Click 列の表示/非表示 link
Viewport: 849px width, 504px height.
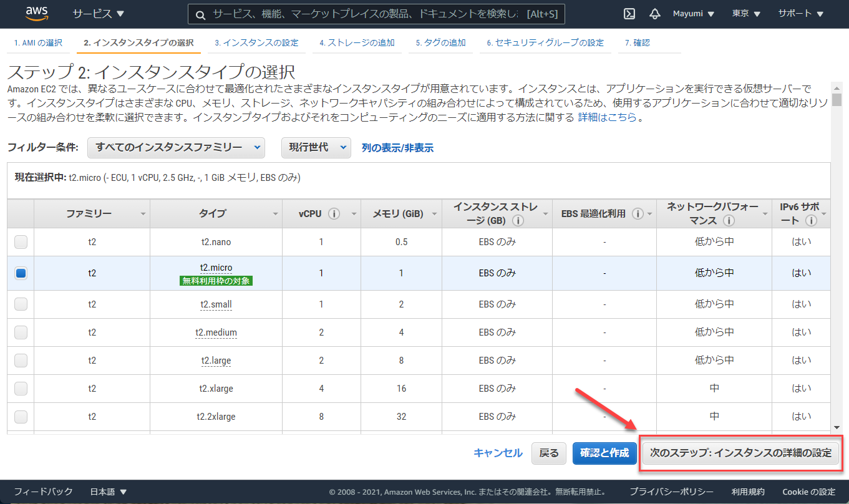(397, 148)
